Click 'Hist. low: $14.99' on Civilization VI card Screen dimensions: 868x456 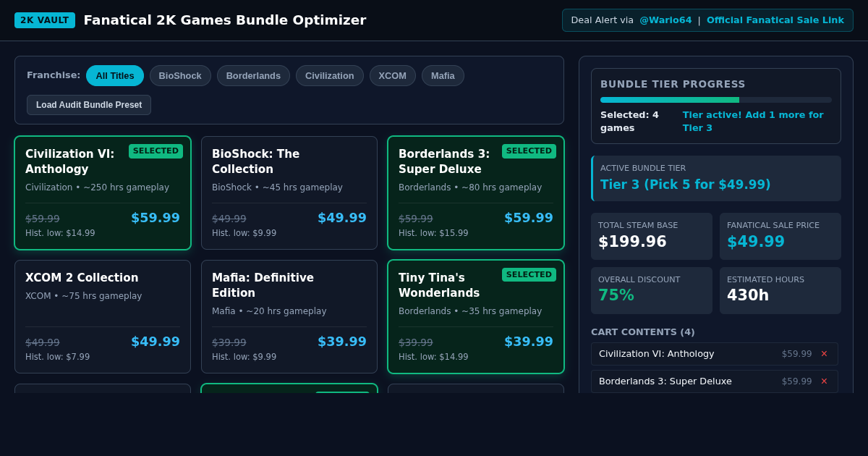(60, 233)
